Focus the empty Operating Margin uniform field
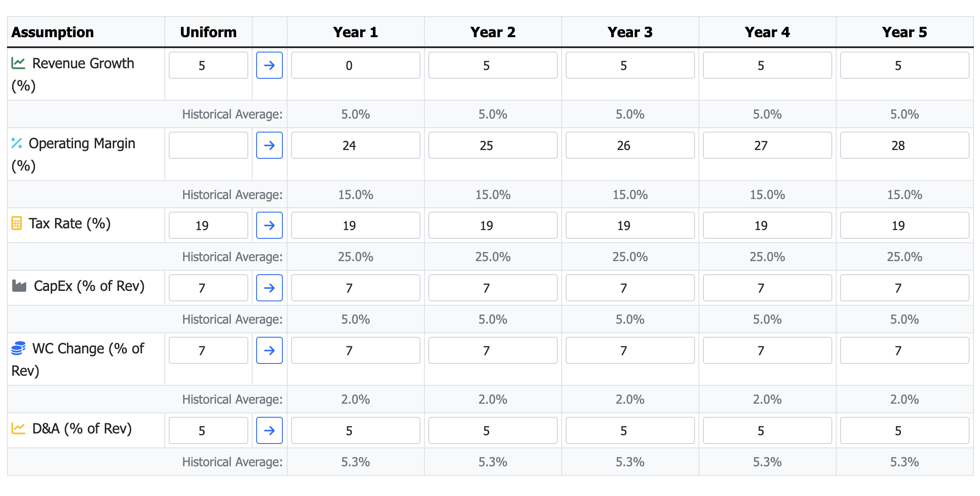The image size is (980, 496). 209,145
